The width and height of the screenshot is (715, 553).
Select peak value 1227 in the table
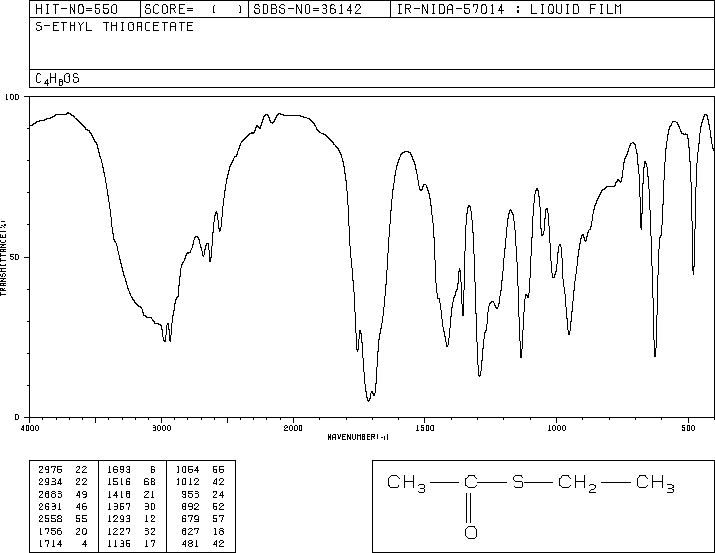(x=119, y=531)
